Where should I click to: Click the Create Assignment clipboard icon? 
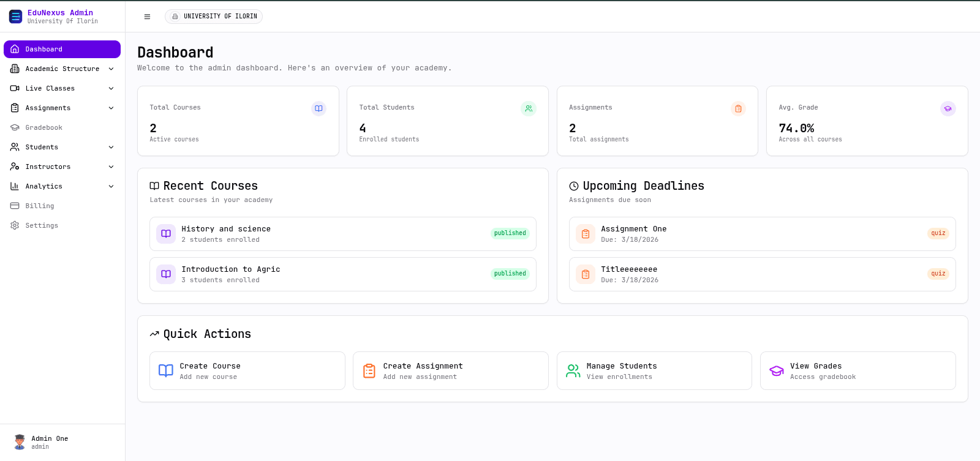tap(369, 370)
